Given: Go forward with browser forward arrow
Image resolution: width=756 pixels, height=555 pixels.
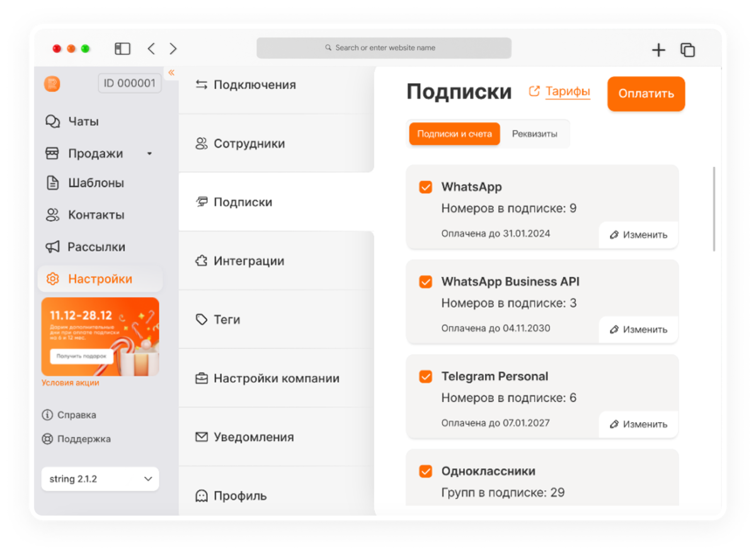Looking at the screenshot, I should (x=173, y=49).
